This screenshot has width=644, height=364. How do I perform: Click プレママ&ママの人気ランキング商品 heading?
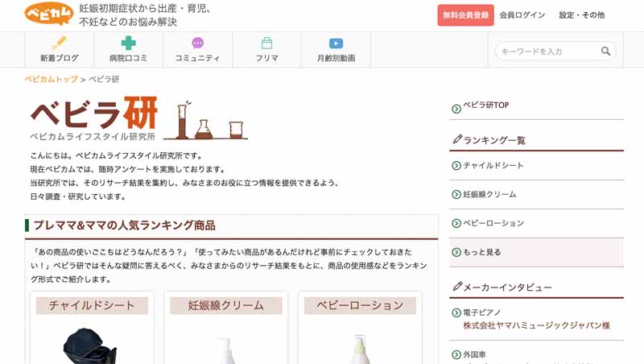(x=124, y=225)
